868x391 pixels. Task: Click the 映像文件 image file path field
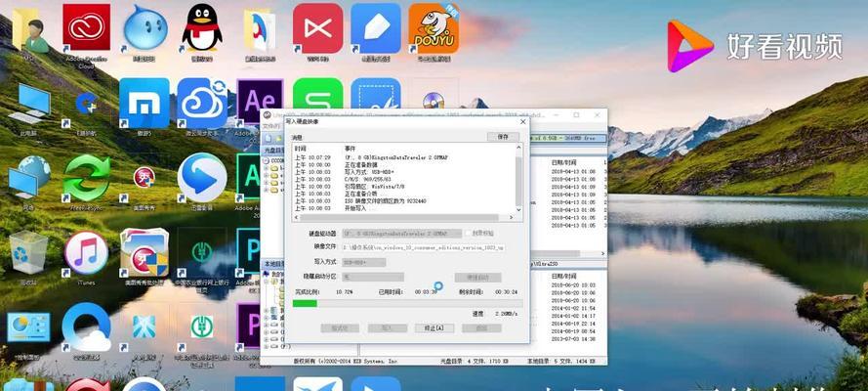click(x=424, y=248)
